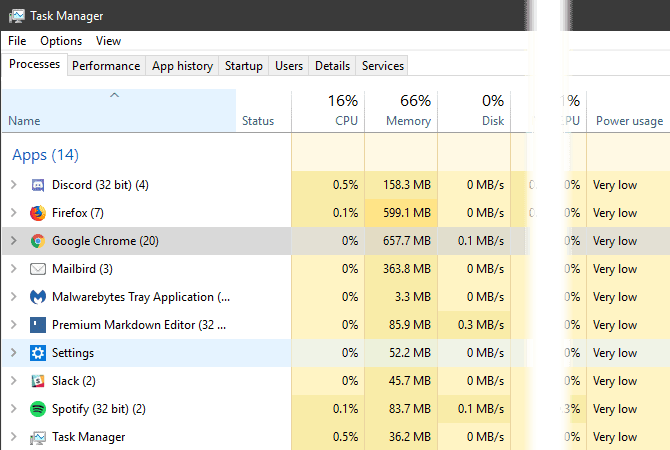
Task: Select the Slack (2) row name
Action: (x=73, y=381)
